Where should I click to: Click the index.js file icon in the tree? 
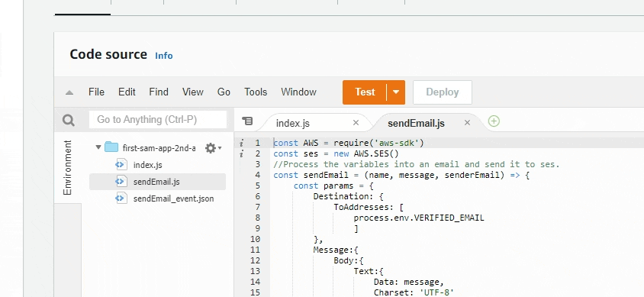tap(121, 165)
